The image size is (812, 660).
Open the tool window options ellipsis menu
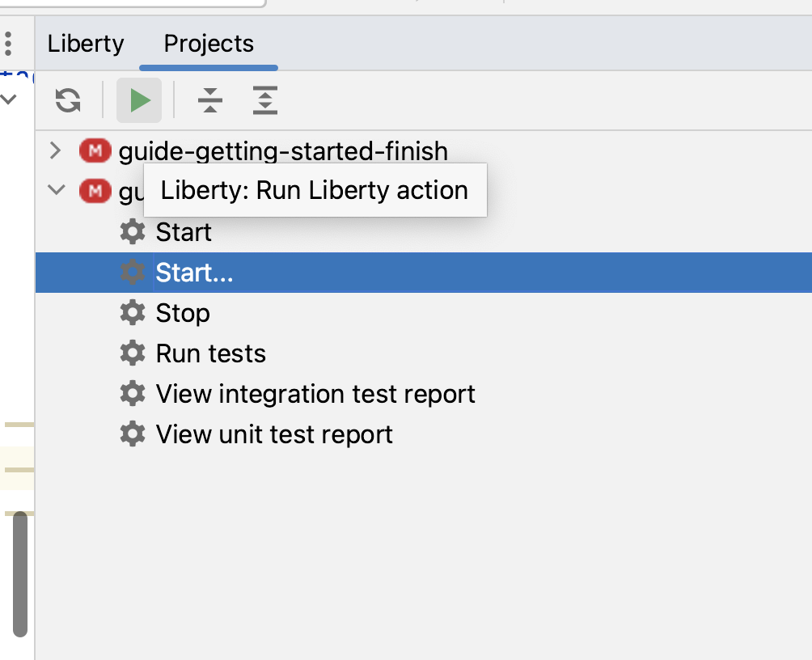point(8,44)
